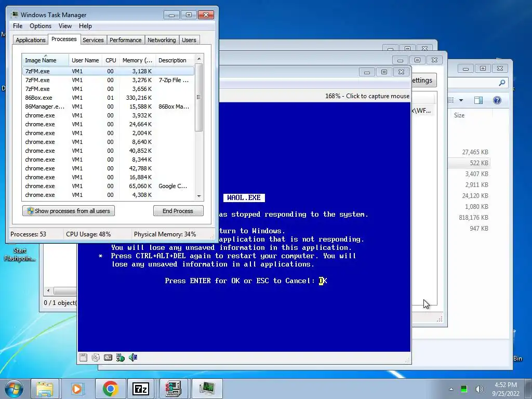Sort processes by Description column
Screen dimensions: 532x399
175,60
